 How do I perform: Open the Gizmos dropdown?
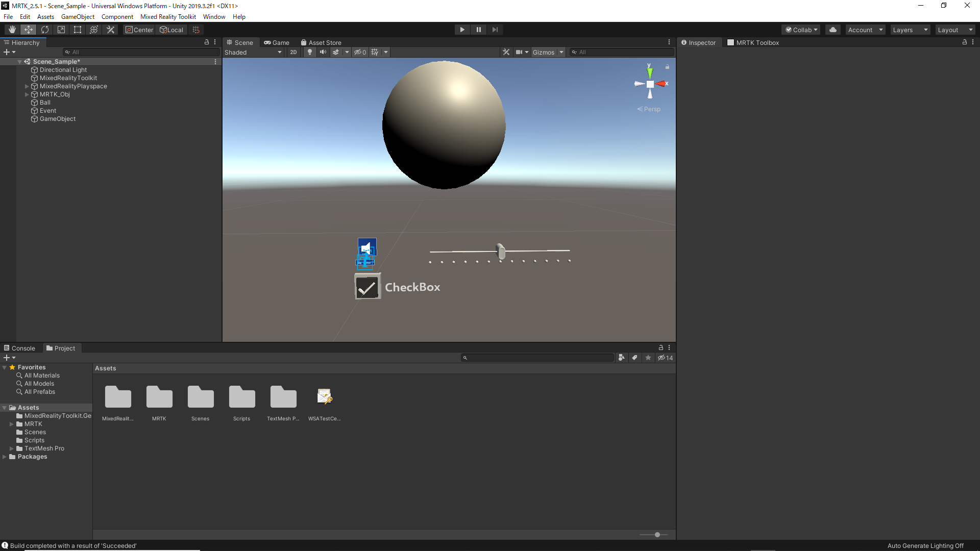pyautogui.click(x=547, y=52)
